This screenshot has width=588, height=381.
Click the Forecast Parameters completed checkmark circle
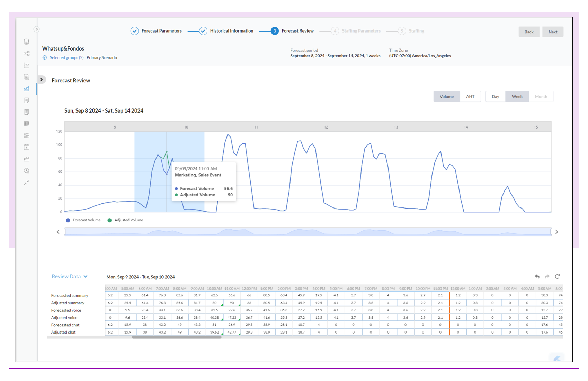point(134,31)
